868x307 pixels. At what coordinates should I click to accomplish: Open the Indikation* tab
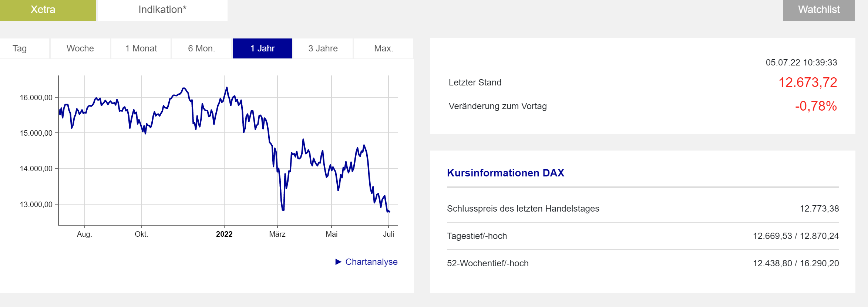point(162,10)
